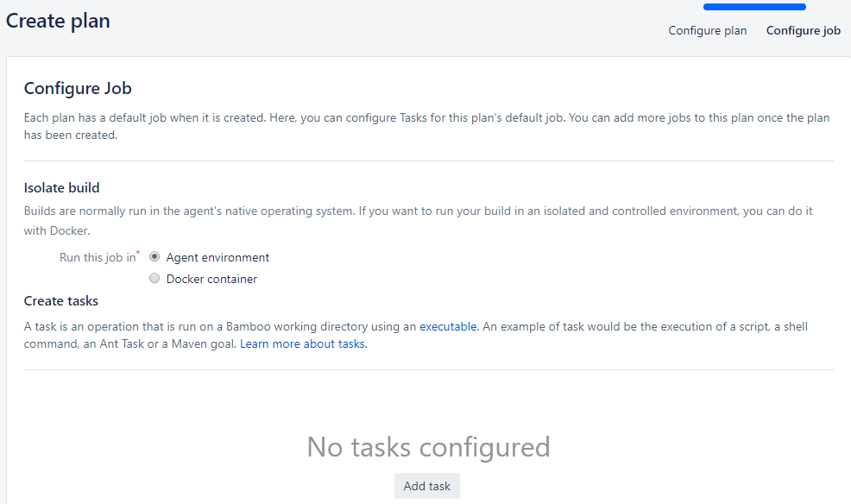Click the blue progress bar indicator

753,6
